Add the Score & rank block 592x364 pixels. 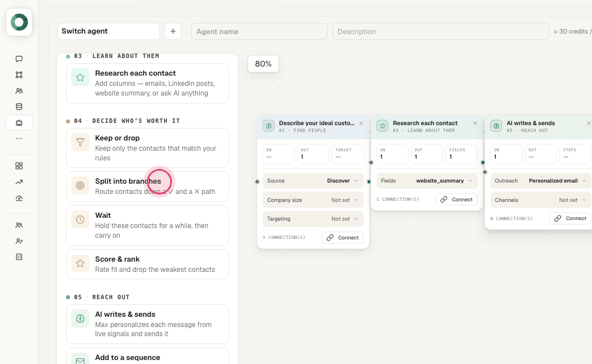pos(147,264)
